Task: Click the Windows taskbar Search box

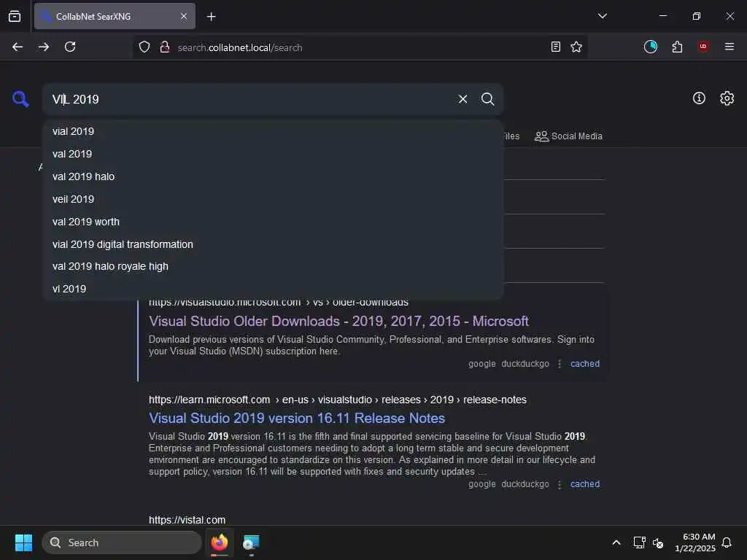Action: 122,542
